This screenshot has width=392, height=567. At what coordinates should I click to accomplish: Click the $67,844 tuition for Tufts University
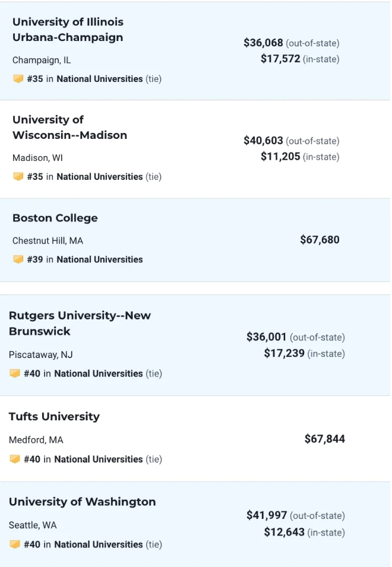[x=324, y=439]
